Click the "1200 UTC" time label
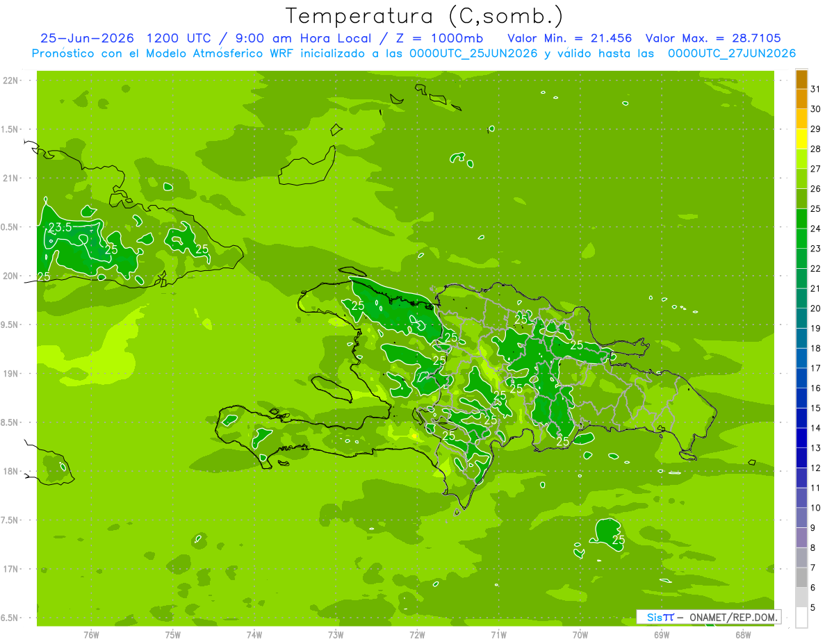This screenshot has height=644, width=834. coord(180,38)
